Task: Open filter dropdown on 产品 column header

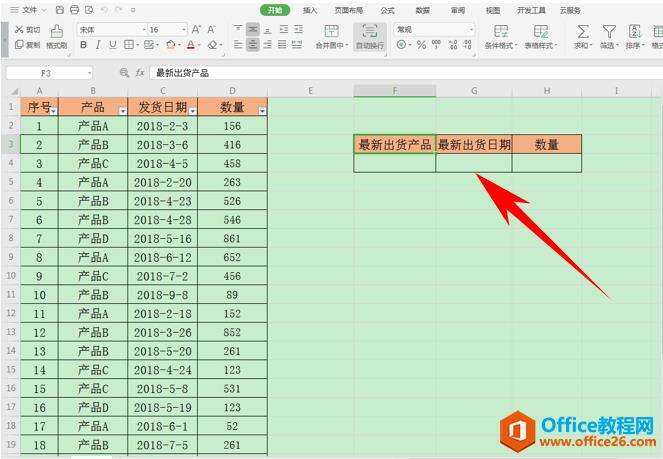Action: click(122, 110)
